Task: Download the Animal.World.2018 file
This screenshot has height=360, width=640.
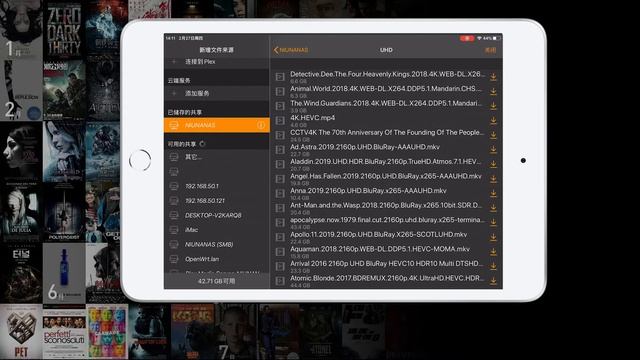Action: tap(493, 91)
